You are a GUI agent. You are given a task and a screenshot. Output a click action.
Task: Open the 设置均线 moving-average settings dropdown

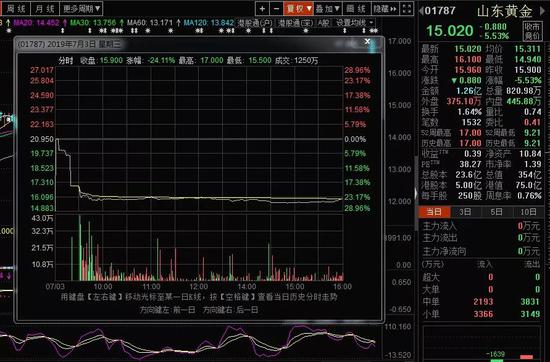pyautogui.click(x=354, y=23)
